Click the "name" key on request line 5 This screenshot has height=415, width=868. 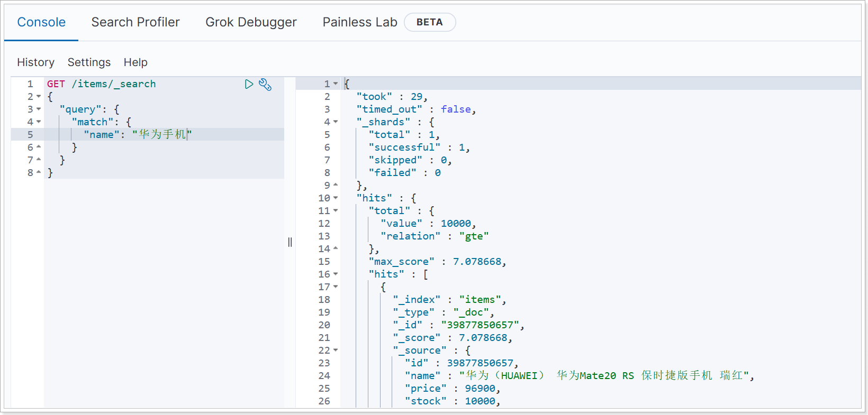tap(101, 135)
